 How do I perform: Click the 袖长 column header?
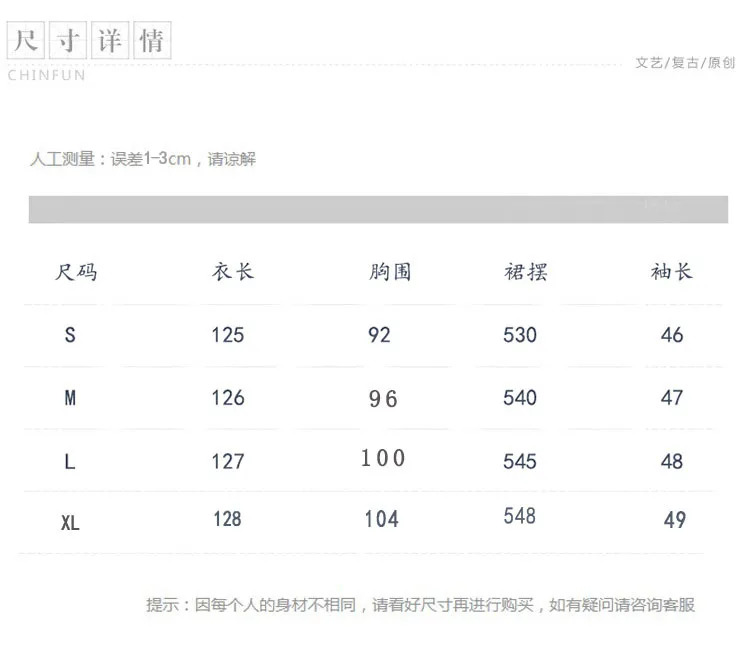(672, 271)
